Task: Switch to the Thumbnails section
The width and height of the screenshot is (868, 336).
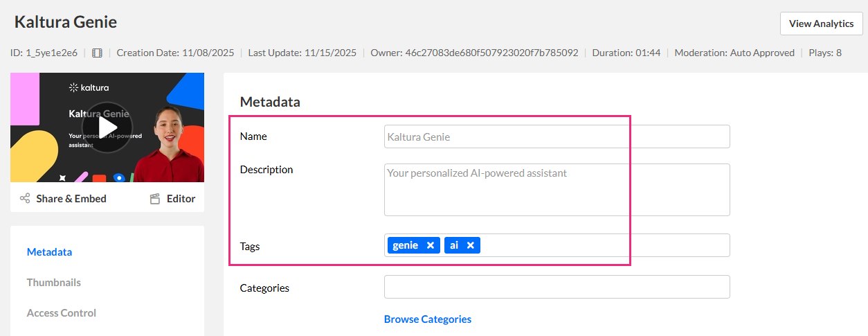Action: 53,283
